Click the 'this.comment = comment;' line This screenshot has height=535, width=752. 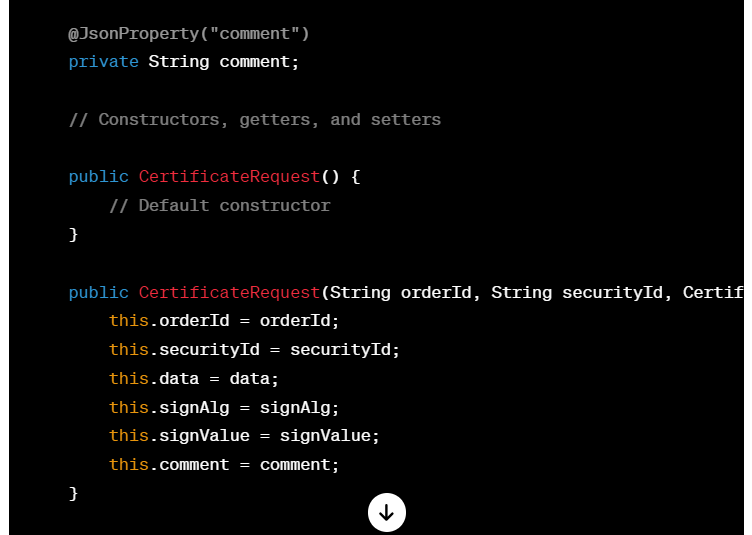tap(224, 465)
